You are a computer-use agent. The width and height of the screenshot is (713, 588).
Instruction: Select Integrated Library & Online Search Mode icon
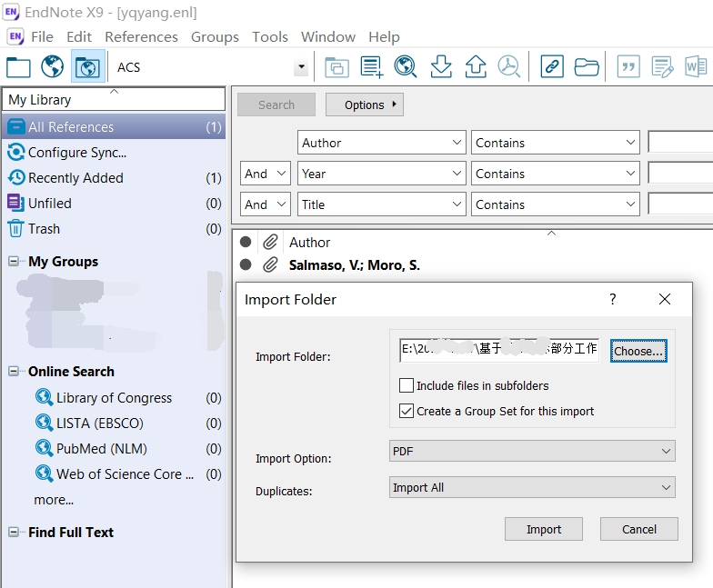(x=87, y=67)
